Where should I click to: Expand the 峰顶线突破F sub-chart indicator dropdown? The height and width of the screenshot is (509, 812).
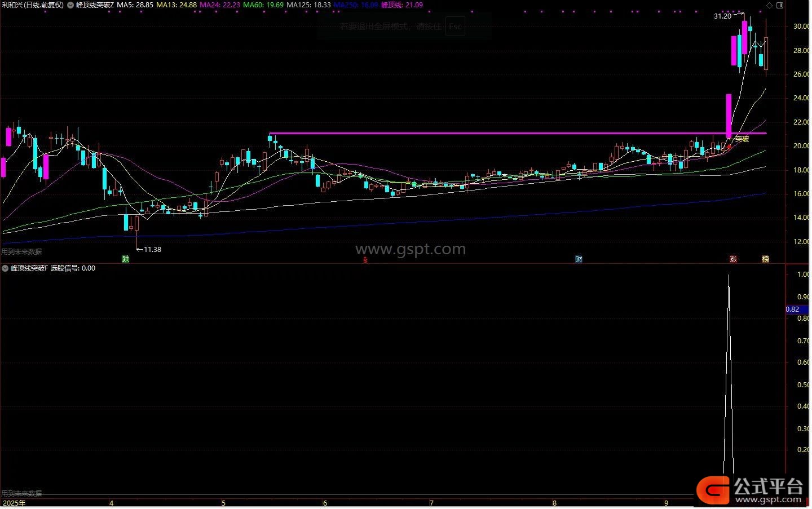[x=5, y=269]
